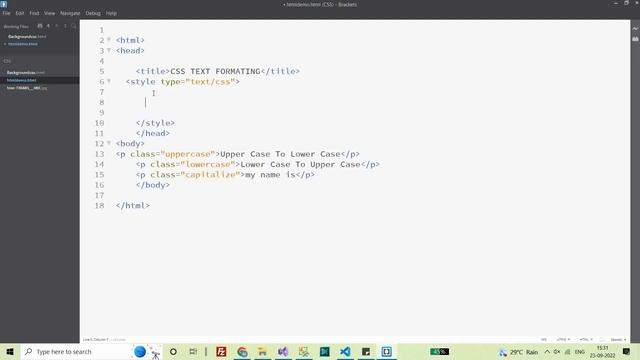Start Live Preview with the lightning bolt icon
This screenshot has width=640, height=360.
click(x=635, y=29)
